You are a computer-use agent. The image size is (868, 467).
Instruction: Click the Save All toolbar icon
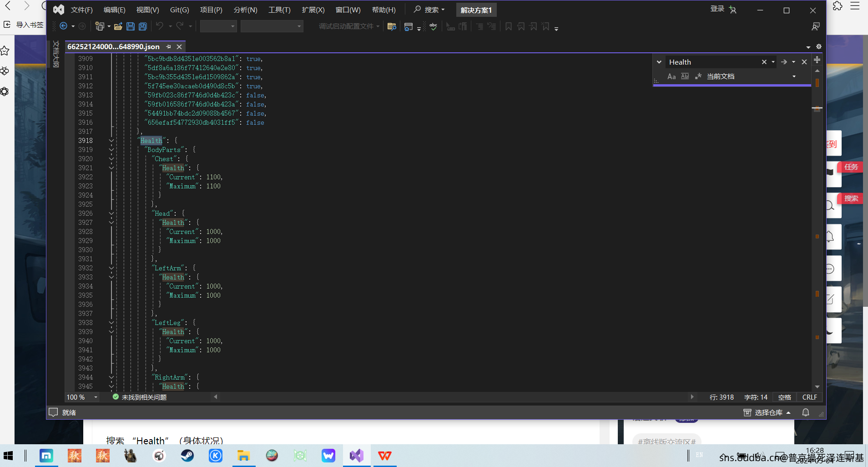coord(143,26)
